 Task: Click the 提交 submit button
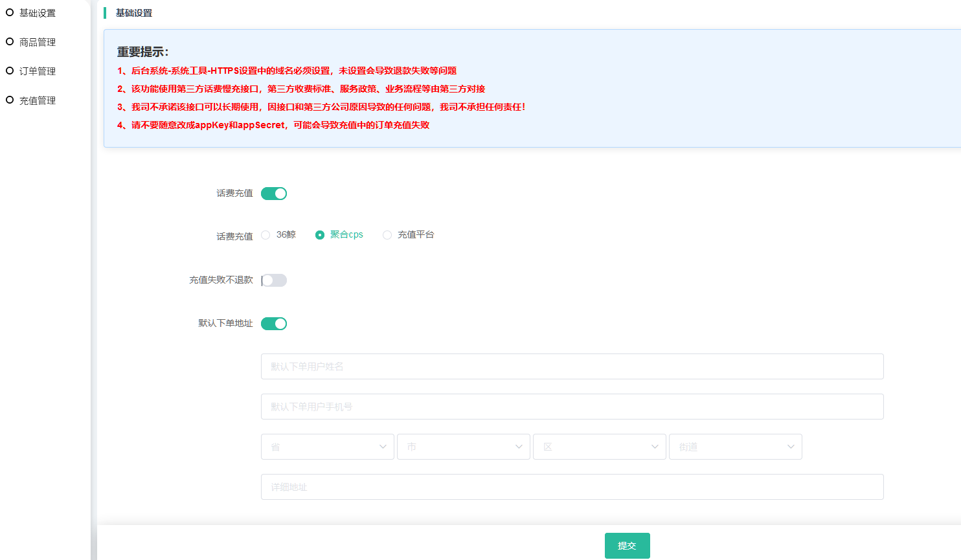(x=627, y=546)
